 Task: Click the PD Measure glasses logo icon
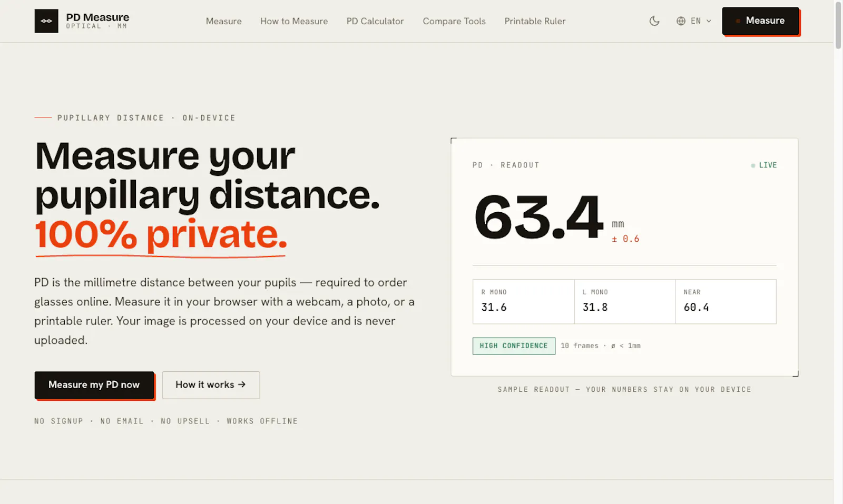[46, 21]
